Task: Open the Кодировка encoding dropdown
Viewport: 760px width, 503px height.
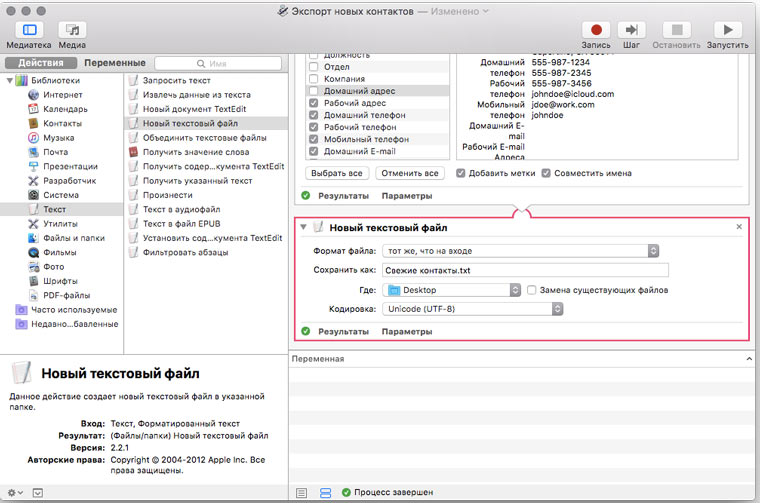Action: click(473, 309)
